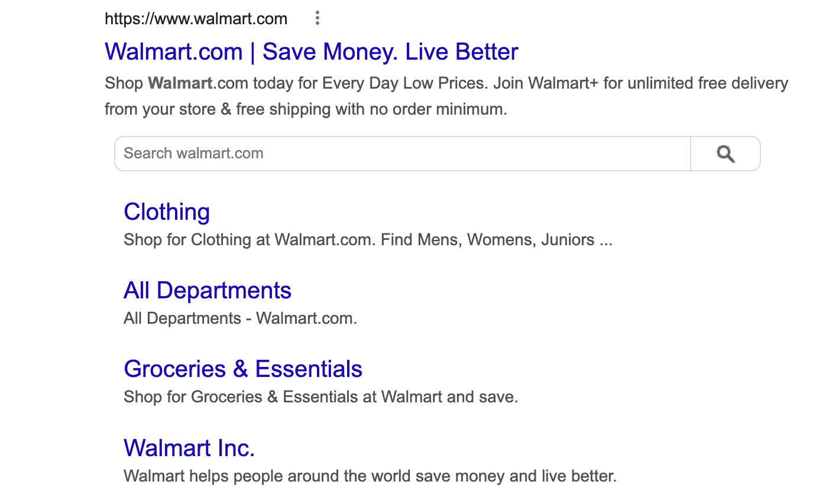Click the bold Walmart word in the snippet
Viewport: 839px width, 504px height.
click(180, 83)
